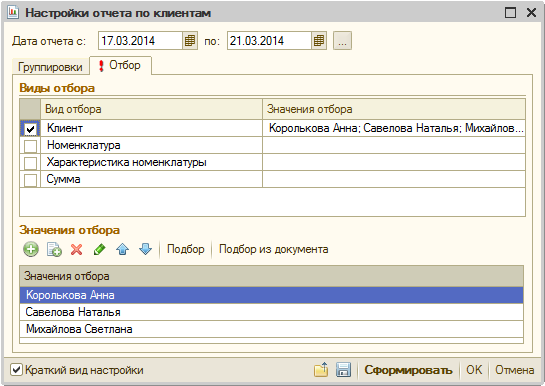Click the Подбор из документа button
The height and width of the screenshot is (386, 545).
tap(274, 249)
